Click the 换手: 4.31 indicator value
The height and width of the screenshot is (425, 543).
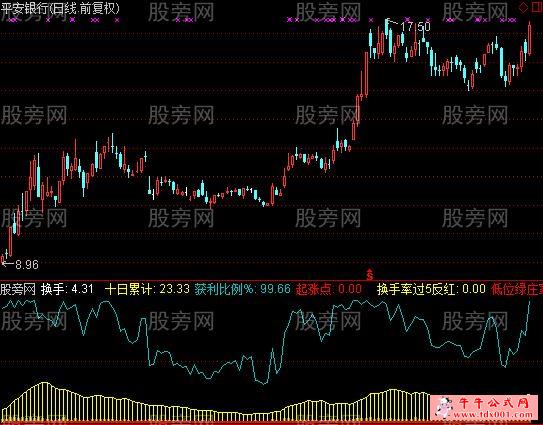(67, 289)
